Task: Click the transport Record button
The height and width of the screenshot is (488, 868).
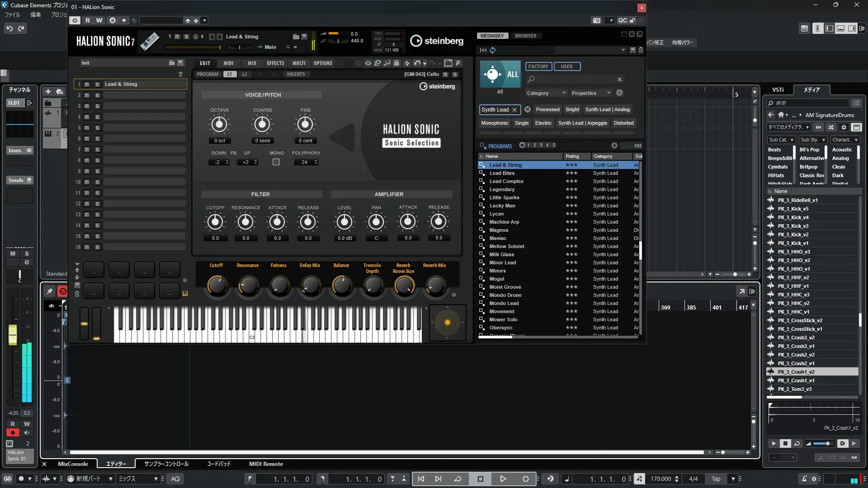Action: 525,479
